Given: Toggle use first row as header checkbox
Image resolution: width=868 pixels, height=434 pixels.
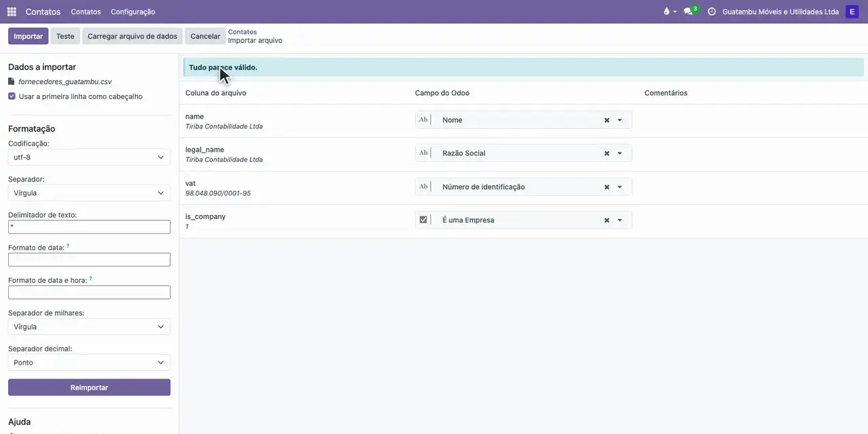Looking at the screenshot, I should click(12, 96).
